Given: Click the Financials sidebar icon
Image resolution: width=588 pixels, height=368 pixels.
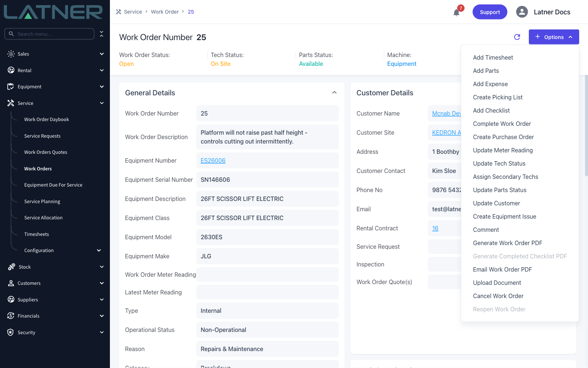Looking at the screenshot, I should (x=11, y=316).
